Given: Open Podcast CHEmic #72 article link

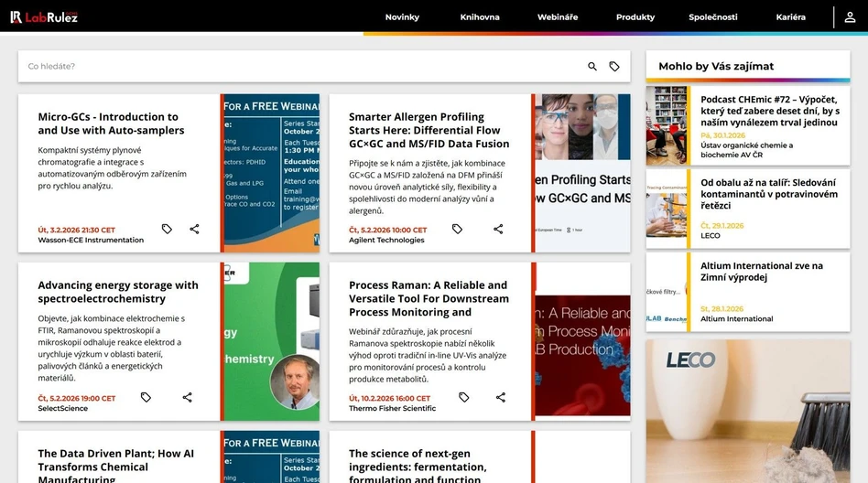Looking at the screenshot, I should [x=768, y=110].
